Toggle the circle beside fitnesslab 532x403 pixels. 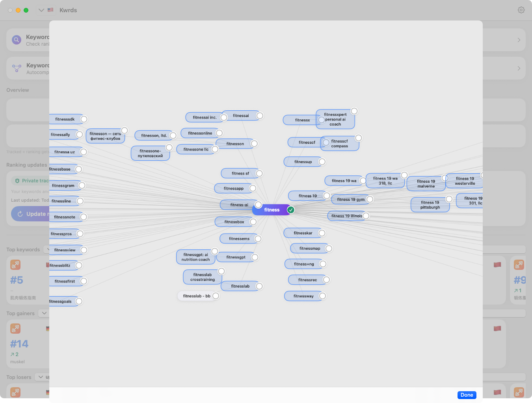pyautogui.click(x=259, y=286)
